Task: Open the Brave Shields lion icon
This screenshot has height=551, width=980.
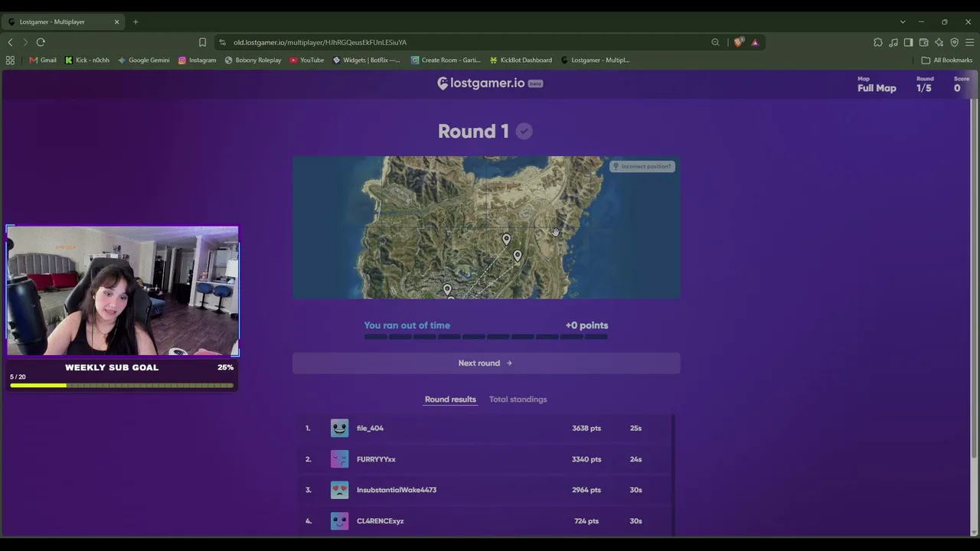Action: [738, 42]
